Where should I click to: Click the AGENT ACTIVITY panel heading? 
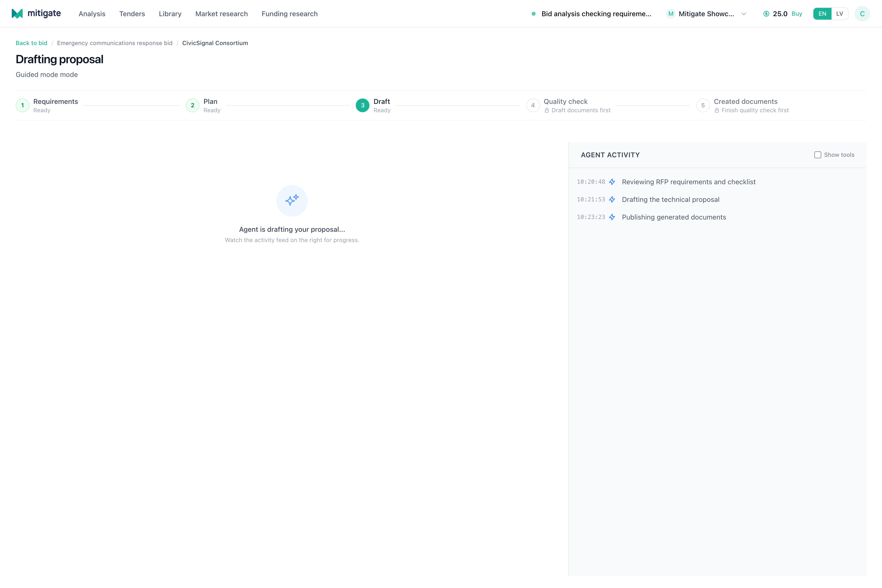pyautogui.click(x=610, y=155)
